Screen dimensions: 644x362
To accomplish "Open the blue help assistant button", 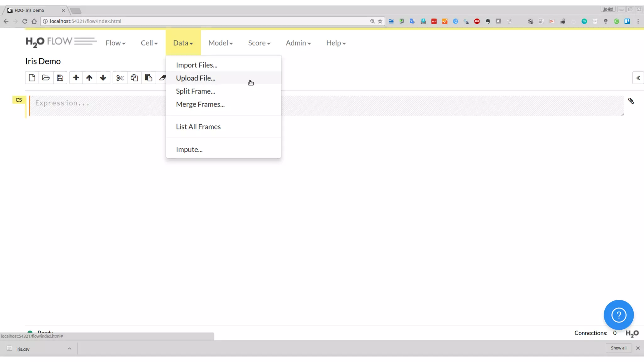I will click(x=618, y=315).
